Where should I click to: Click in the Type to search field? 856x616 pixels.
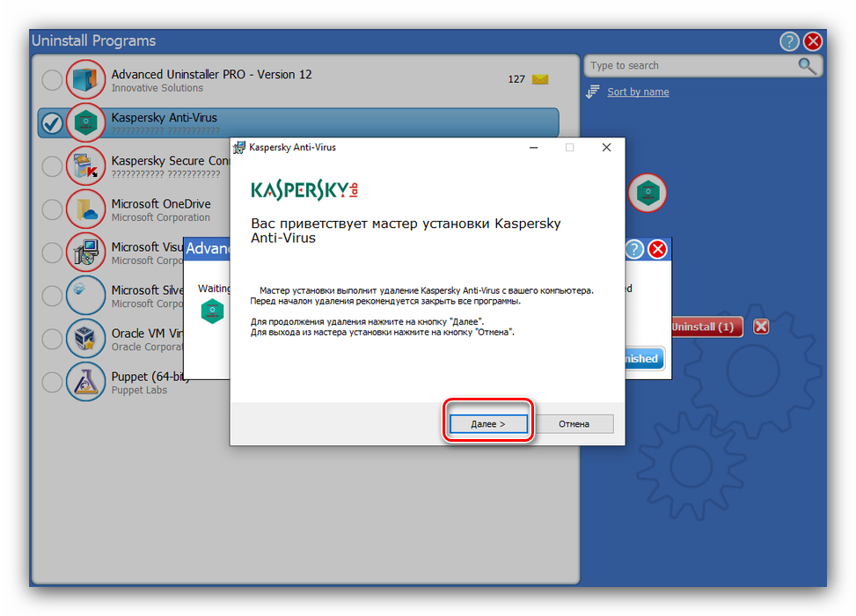tap(691, 66)
